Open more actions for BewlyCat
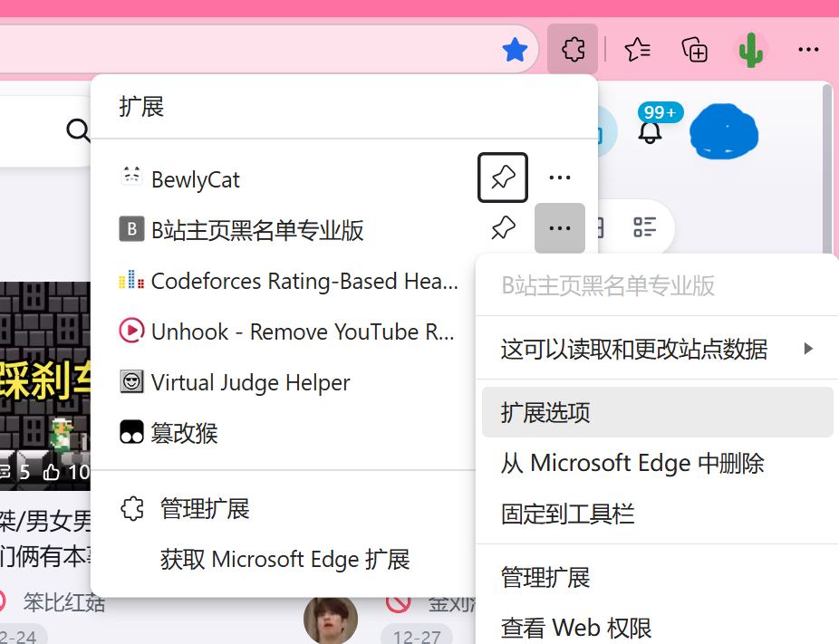Viewport: 839px width, 644px height. pos(560,178)
